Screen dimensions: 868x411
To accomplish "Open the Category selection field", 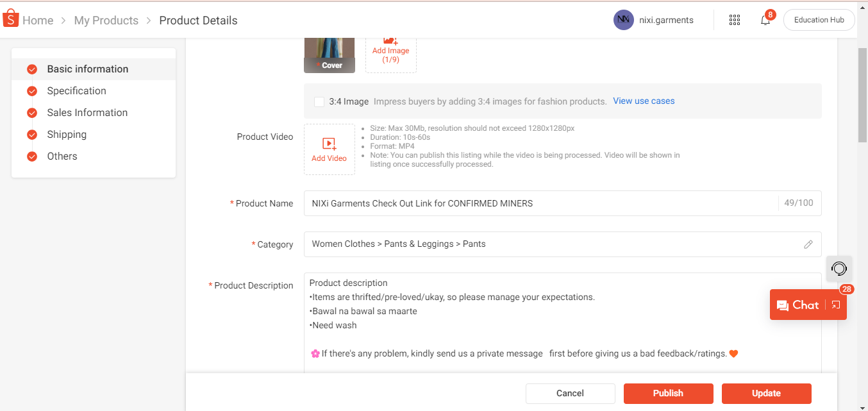I will 551,244.
